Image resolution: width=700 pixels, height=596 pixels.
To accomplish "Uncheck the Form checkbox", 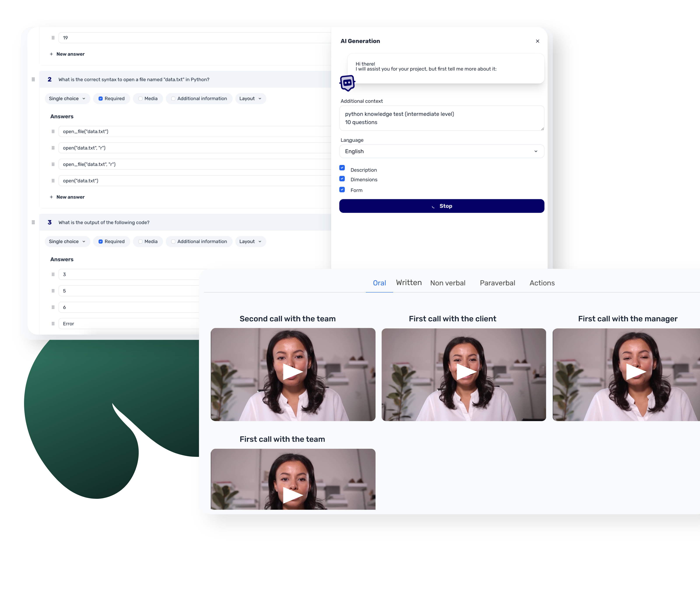I will point(342,189).
